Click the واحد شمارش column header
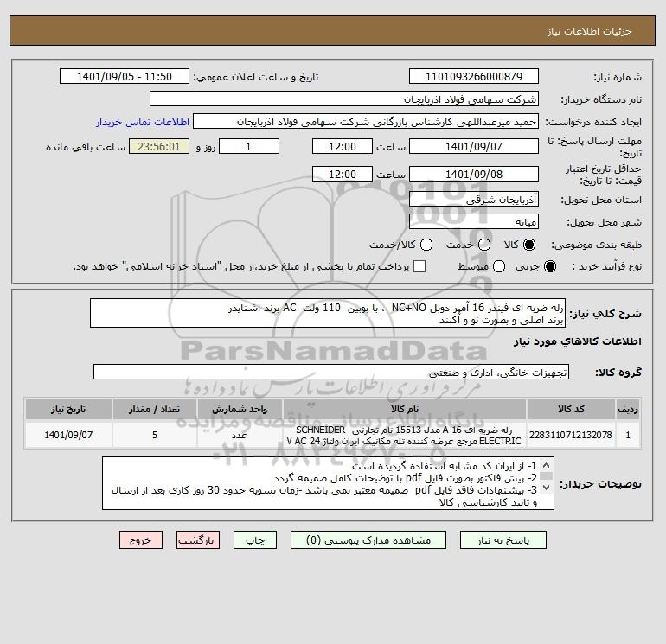This screenshot has height=644, width=666. pyautogui.click(x=240, y=409)
